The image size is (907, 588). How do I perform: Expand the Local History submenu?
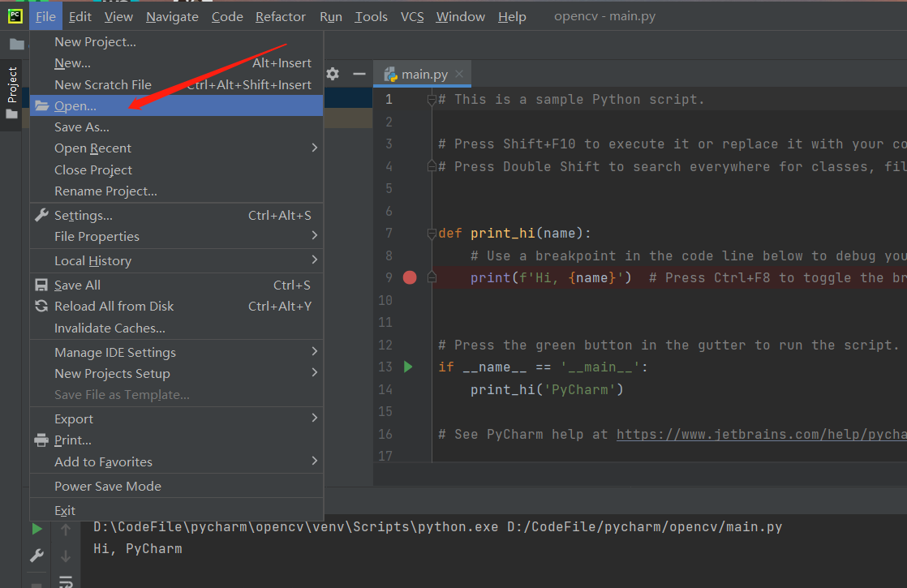pos(176,261)
